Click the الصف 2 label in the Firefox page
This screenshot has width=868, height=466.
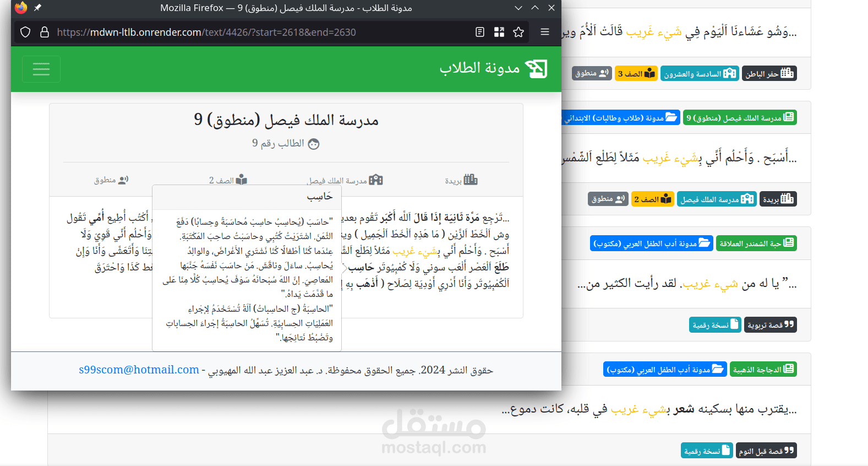[228, 180]
